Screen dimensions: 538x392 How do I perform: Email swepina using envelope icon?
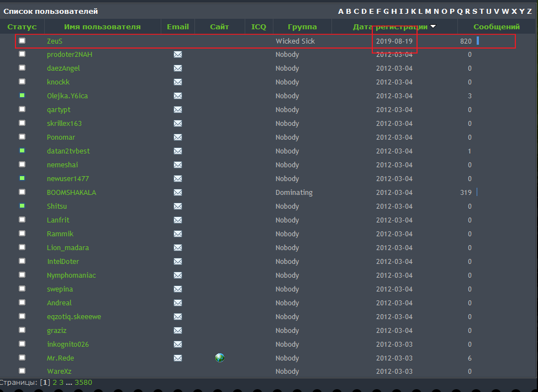[x=178, y=289]
